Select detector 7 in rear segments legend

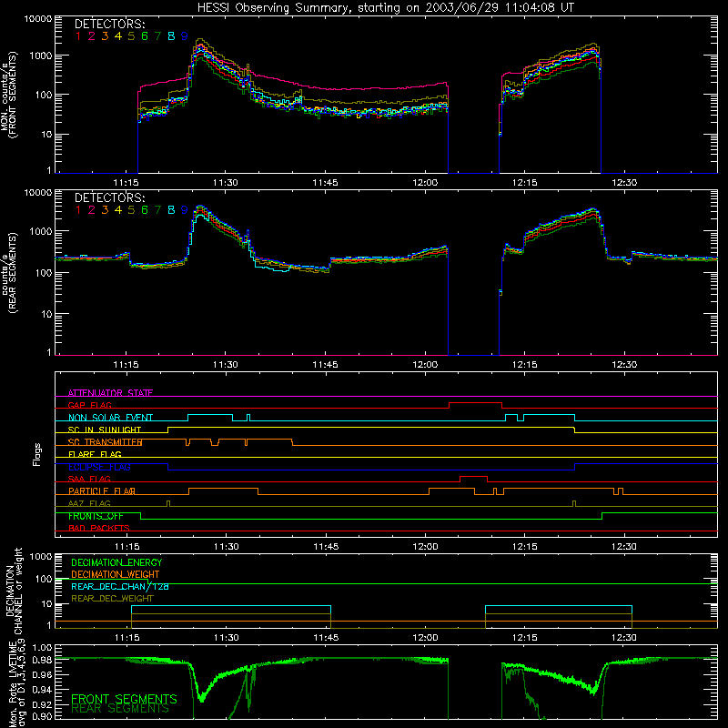[157, 210]
